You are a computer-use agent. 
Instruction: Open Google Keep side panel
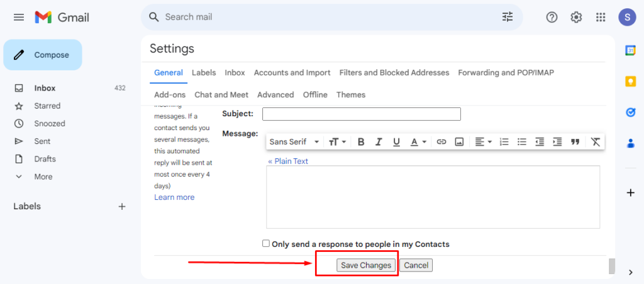[630, 82]
